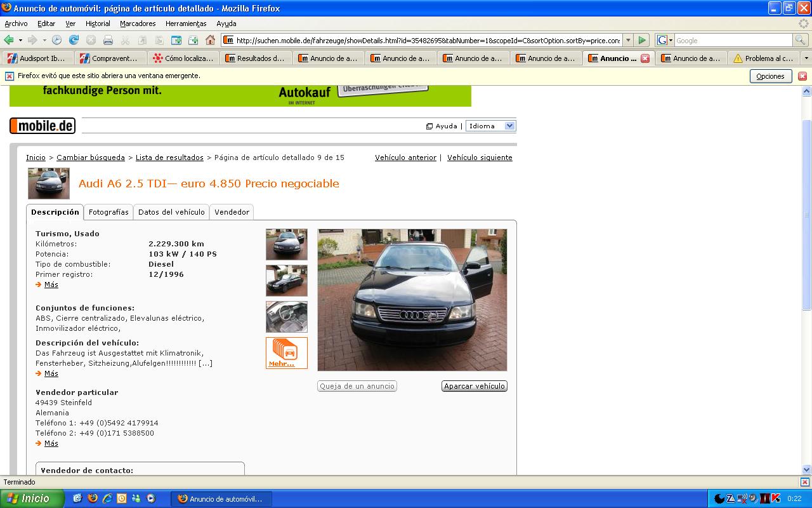Open the Forward button history dropdown
812x508 pixels.
(x=44, y=40)
